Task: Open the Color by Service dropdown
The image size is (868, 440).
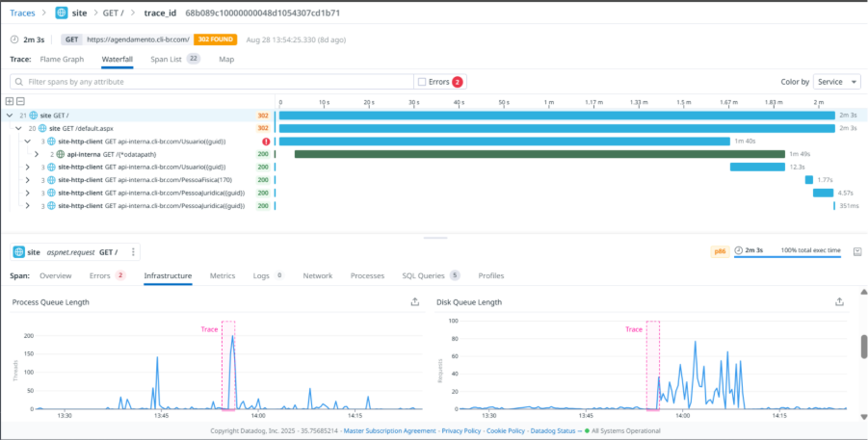Action: coord(836,82)
